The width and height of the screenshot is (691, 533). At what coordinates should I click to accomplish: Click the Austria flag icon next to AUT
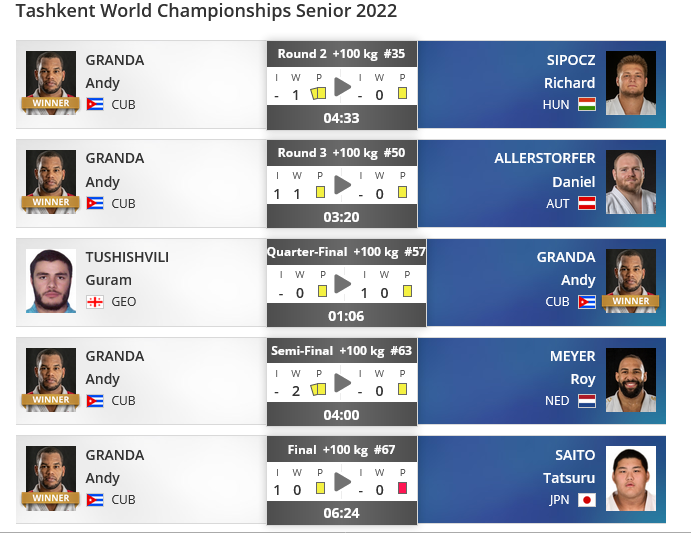pos(587,203)
